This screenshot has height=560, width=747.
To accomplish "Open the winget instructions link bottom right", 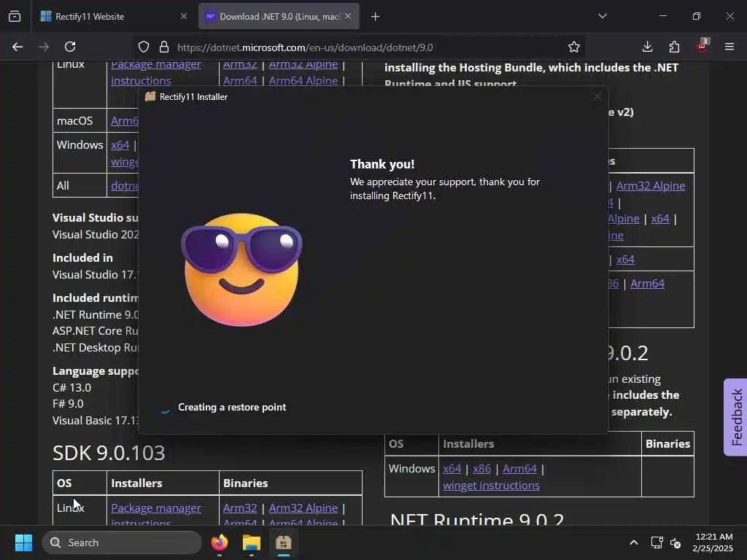I will point(491,485).
